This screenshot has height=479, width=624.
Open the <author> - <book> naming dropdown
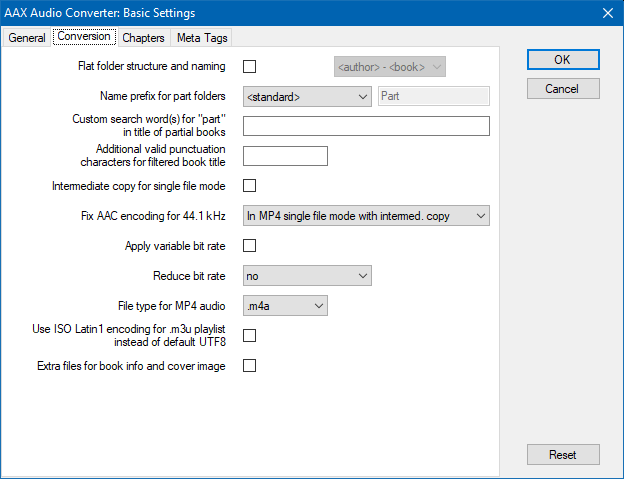point(390,66)
